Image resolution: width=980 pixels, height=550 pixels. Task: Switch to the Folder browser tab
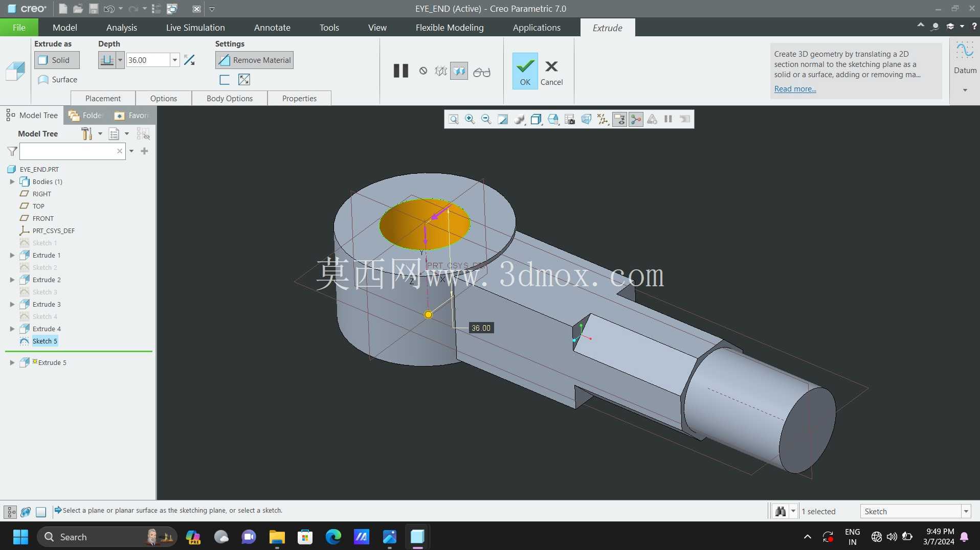86,116
